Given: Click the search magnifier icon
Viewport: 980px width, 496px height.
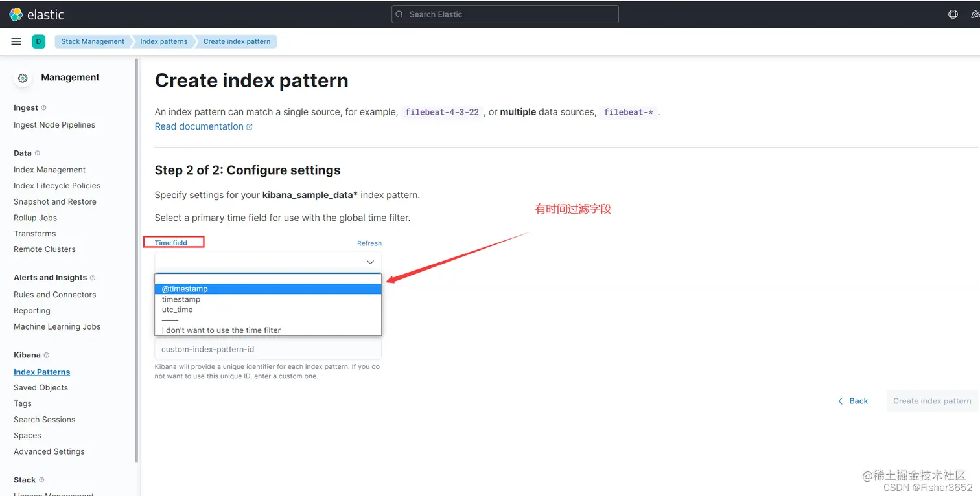Looking at the screenshot, I should (x=400, y=14).
